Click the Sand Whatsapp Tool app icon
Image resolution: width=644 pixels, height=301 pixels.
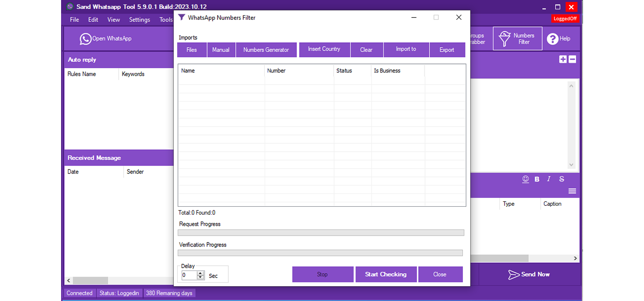click(70, 7)
